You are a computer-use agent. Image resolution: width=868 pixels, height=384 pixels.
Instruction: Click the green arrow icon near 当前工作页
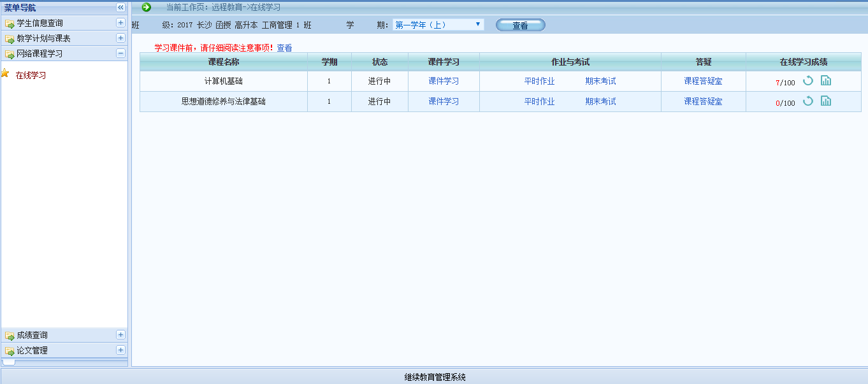[147, 7]
